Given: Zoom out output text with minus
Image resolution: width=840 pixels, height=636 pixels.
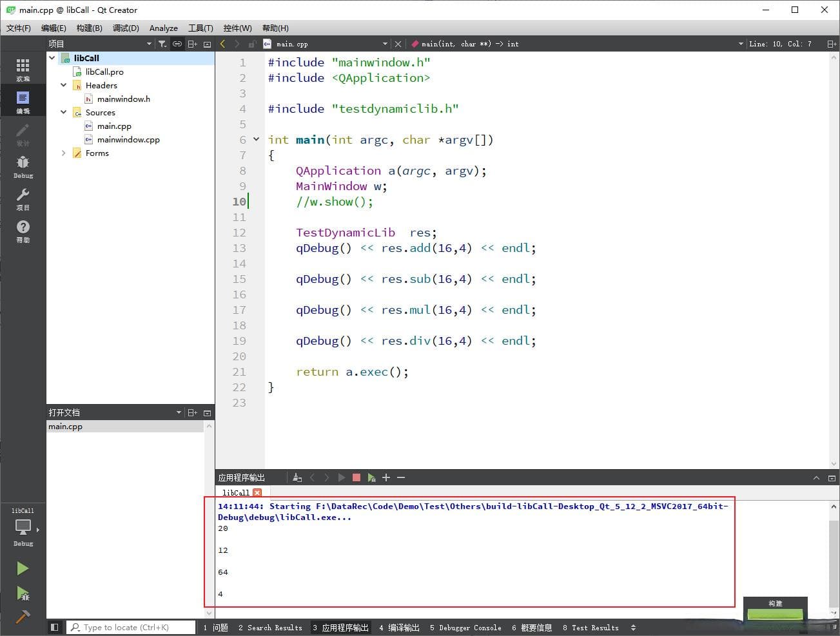Looking at the screenshot, I should [401, 477].
